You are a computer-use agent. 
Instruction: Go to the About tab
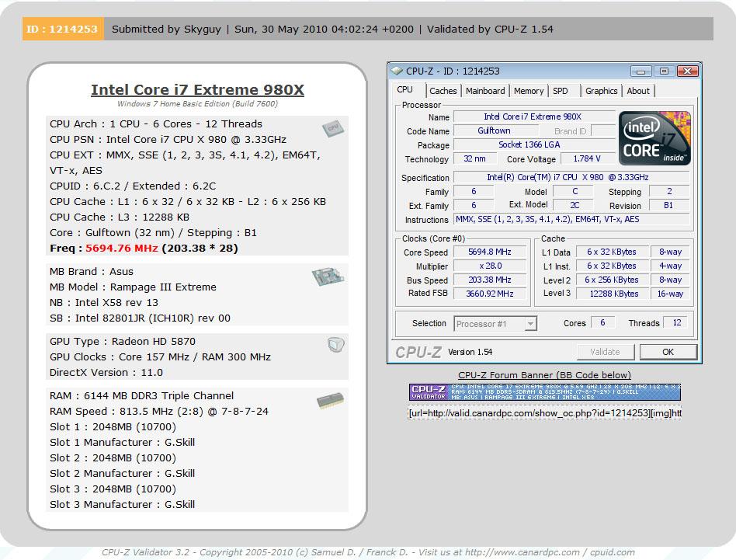[638, 91]
